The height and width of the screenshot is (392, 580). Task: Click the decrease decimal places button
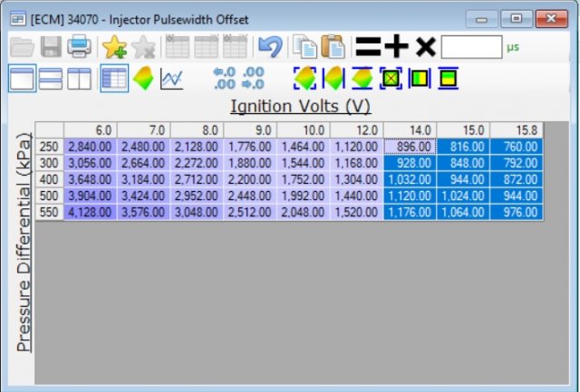point(253,79)
